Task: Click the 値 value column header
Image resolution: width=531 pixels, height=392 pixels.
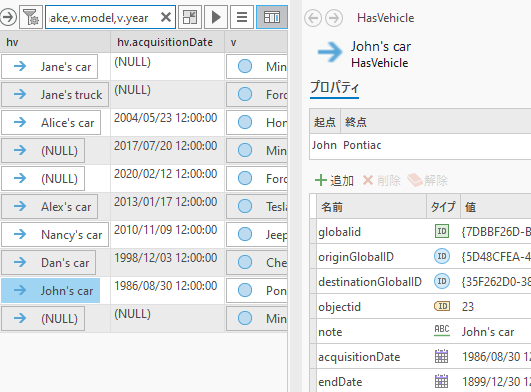Action: coord(495,206)
